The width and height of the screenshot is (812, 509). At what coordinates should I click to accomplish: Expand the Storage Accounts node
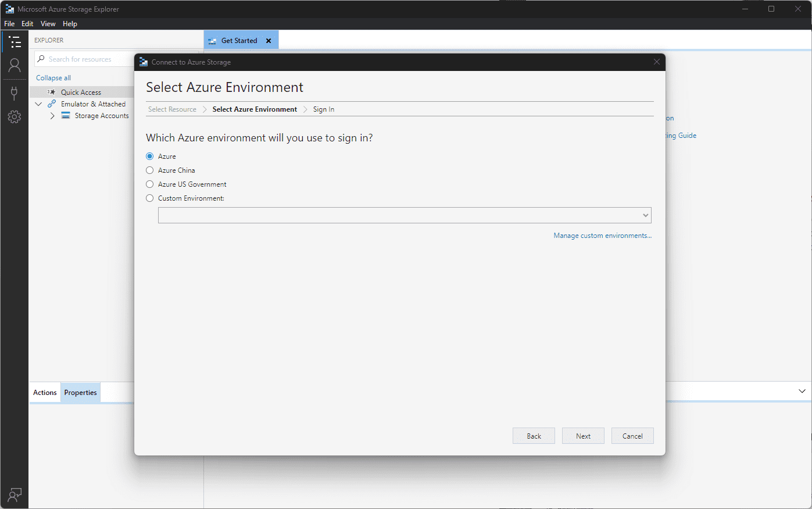click(x=52, y=115)
